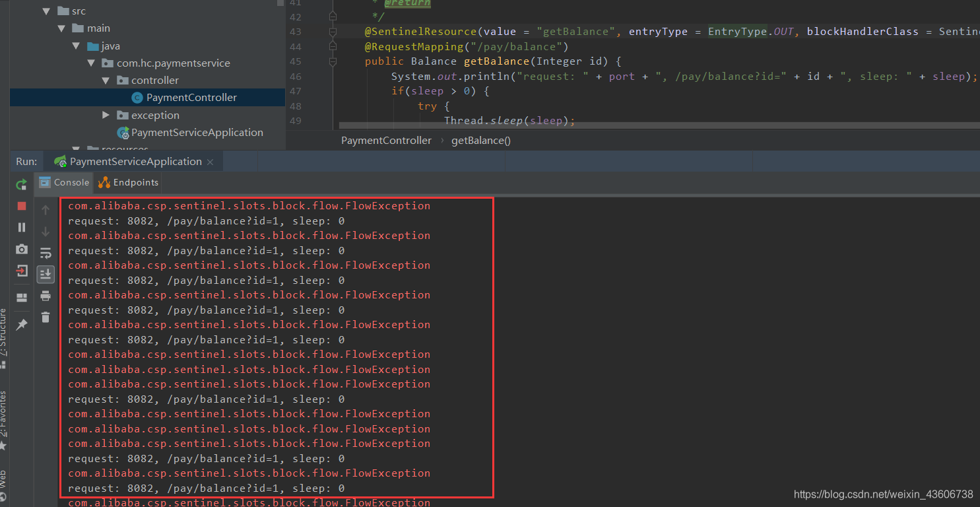This screenshot has width=980, height=507.
Task: Click the System.out.println statement in editor
Action: point(684,77)
